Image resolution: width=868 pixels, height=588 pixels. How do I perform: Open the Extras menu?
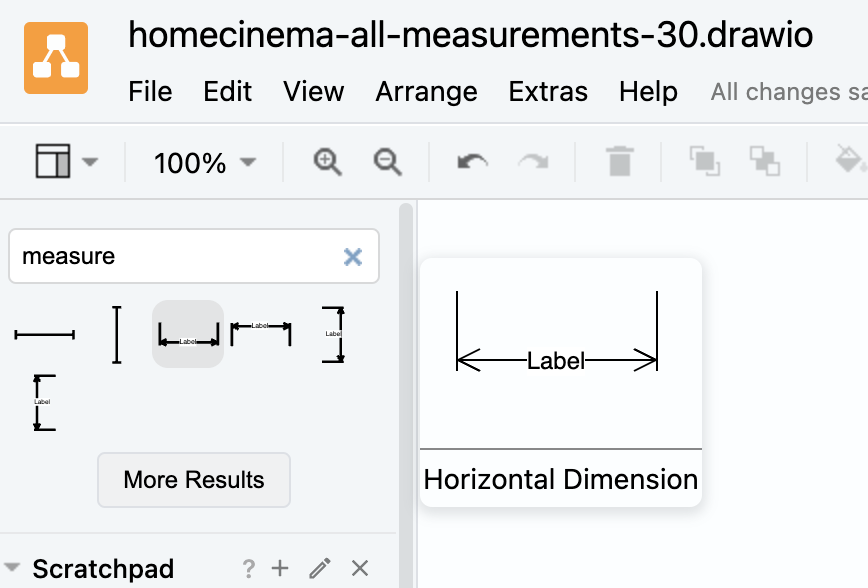coord(548,92)
